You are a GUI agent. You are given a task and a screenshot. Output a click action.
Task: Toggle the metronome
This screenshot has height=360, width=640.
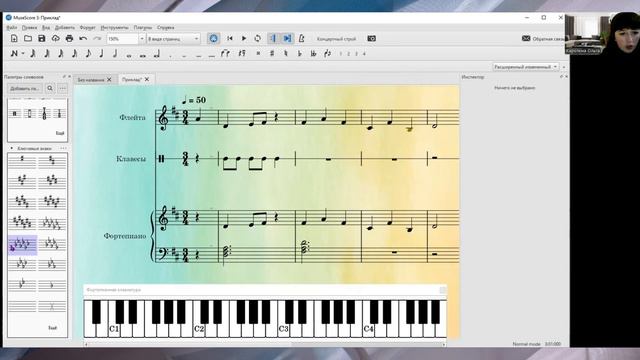[x=302, y=39]
